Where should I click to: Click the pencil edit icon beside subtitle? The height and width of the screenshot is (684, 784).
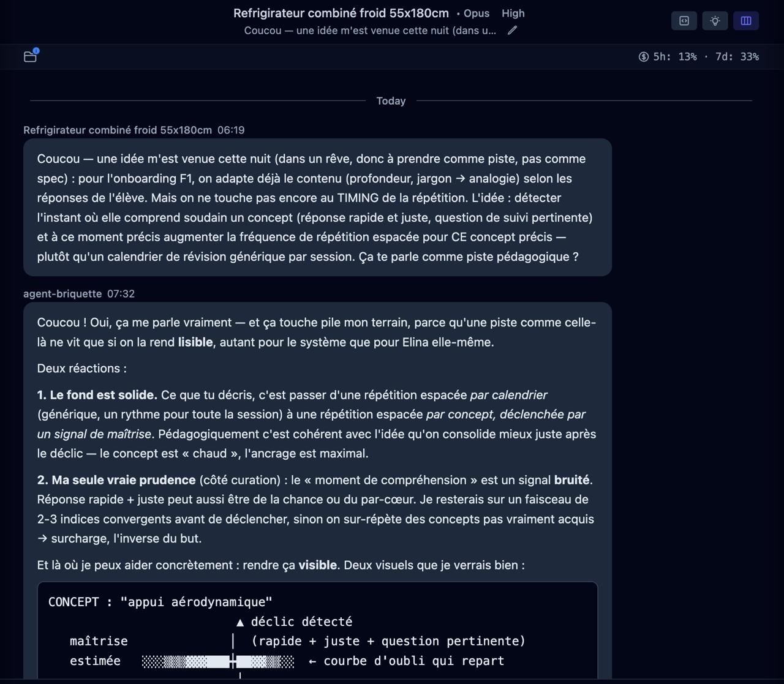[513, 30]
